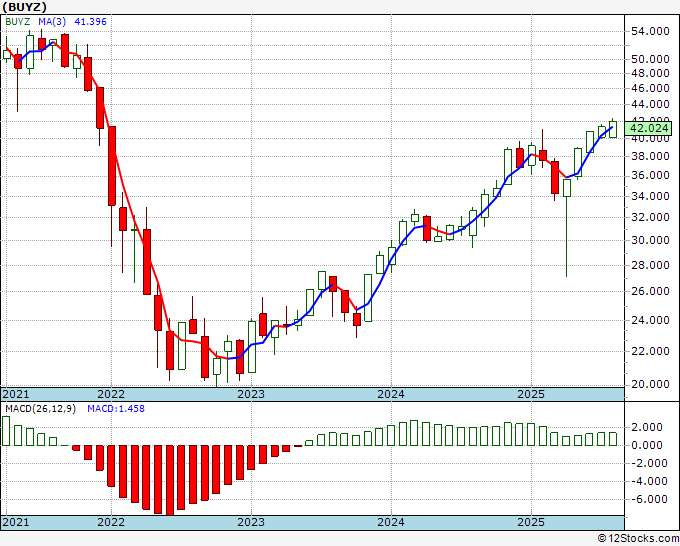Click the 34.000 price axis label
Viewport: 680px width, 546px height.
[650, 196]
